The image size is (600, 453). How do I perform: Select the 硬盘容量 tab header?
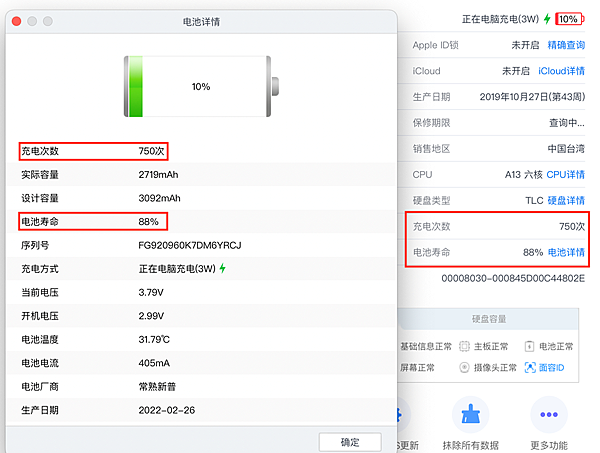click(489, 319)
